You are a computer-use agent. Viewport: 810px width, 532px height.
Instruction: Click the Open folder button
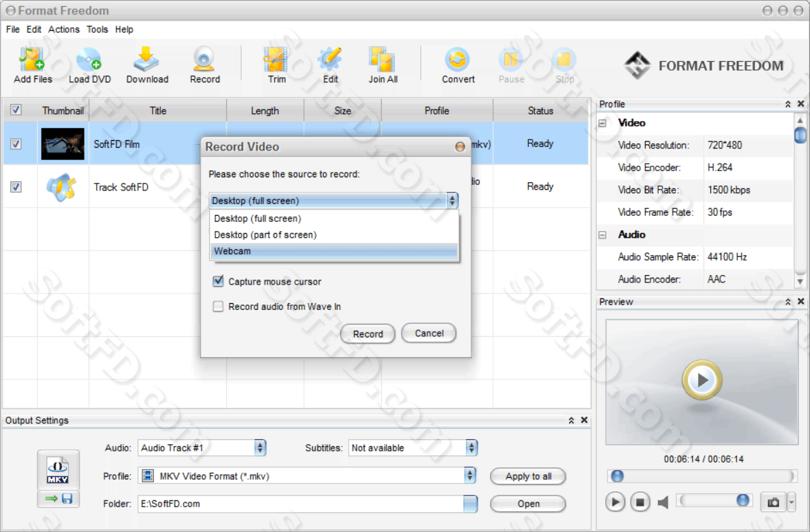pyautogui.click(x=528, y=504)
